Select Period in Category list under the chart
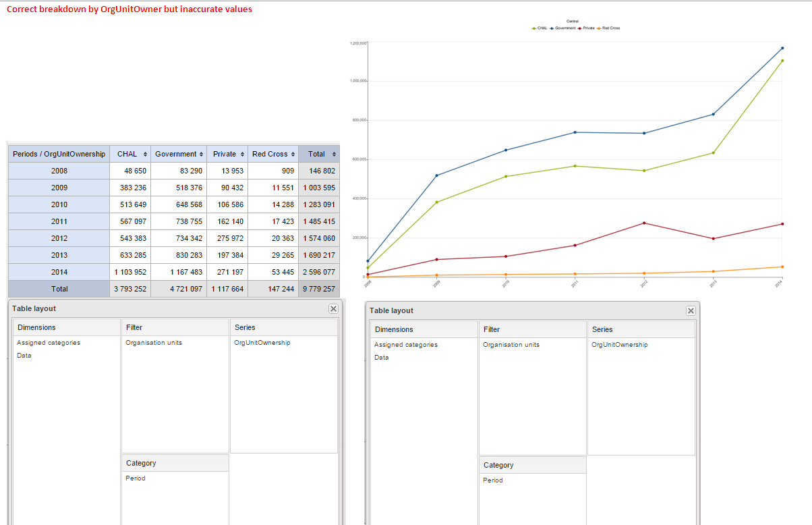812x525 pixels. pos(492,480)
